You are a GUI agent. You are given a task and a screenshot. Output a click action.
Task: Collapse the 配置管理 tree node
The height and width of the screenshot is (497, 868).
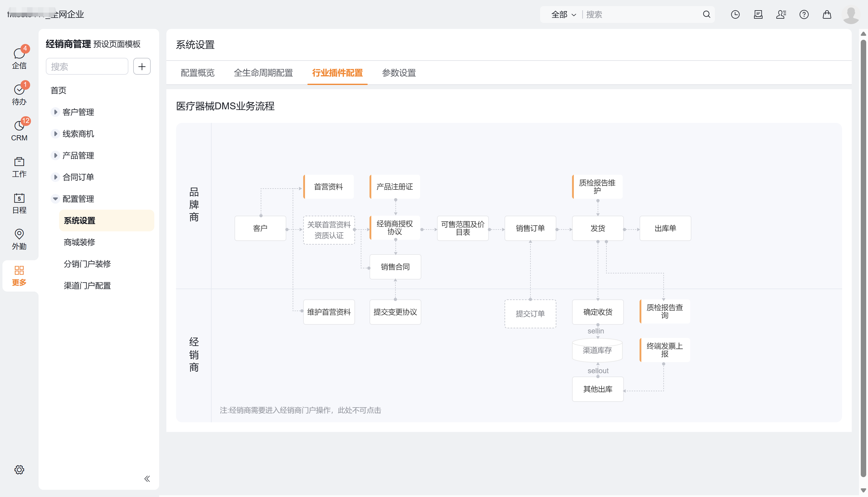tap(55, 199)
